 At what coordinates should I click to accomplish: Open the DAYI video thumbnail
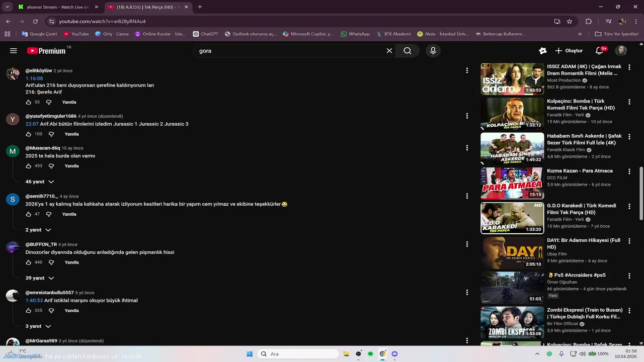click(512, 253)
